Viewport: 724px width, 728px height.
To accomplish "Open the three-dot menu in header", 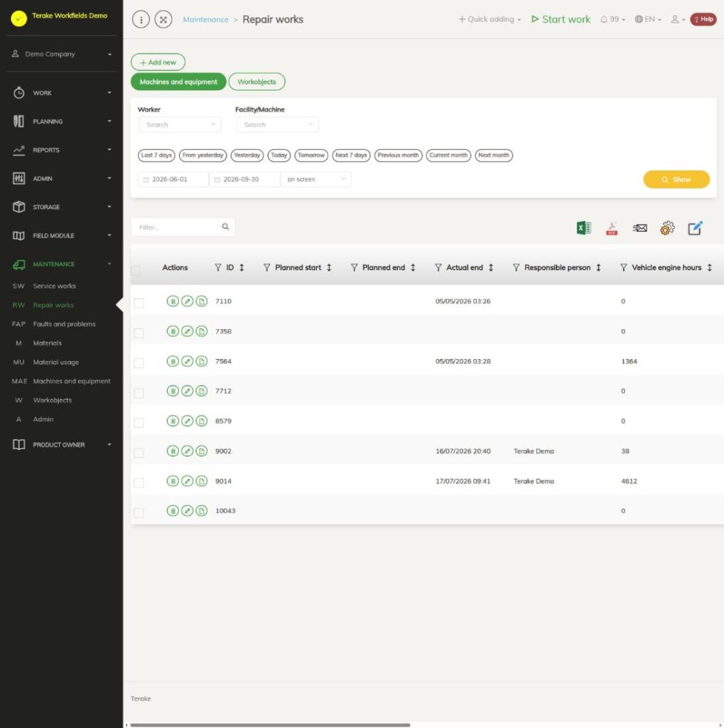I will (x=141, y=19).
